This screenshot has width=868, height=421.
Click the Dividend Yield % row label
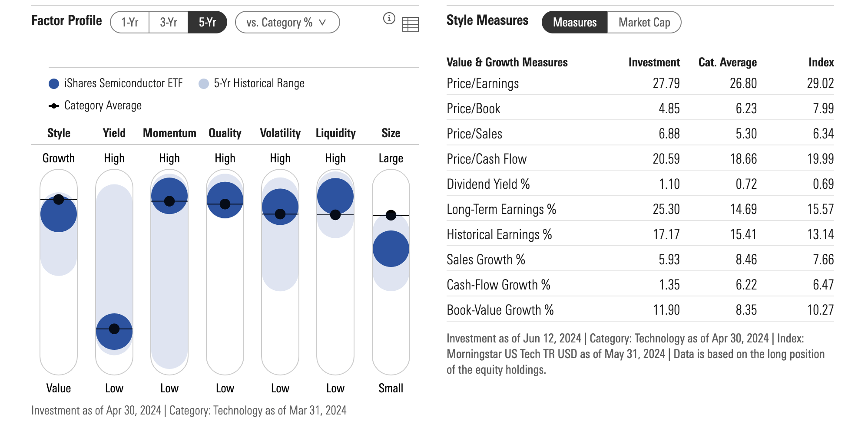click(487, 184)
